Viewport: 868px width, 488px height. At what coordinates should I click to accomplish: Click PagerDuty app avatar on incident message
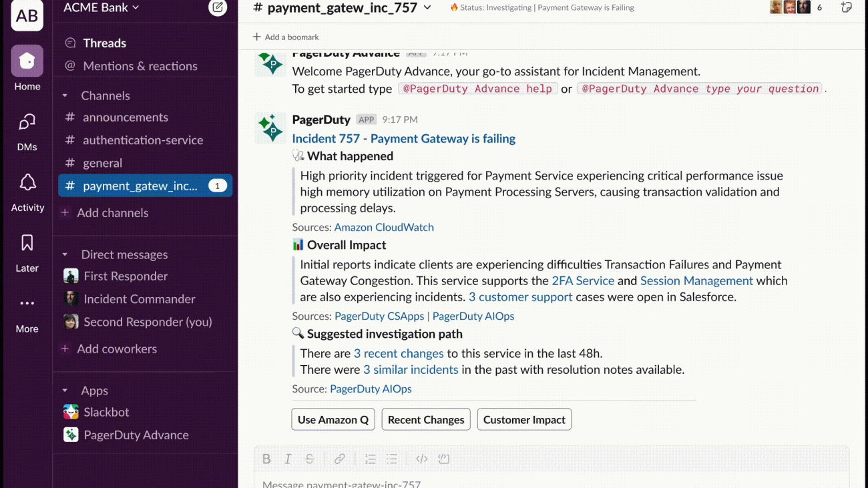point(270,128)
